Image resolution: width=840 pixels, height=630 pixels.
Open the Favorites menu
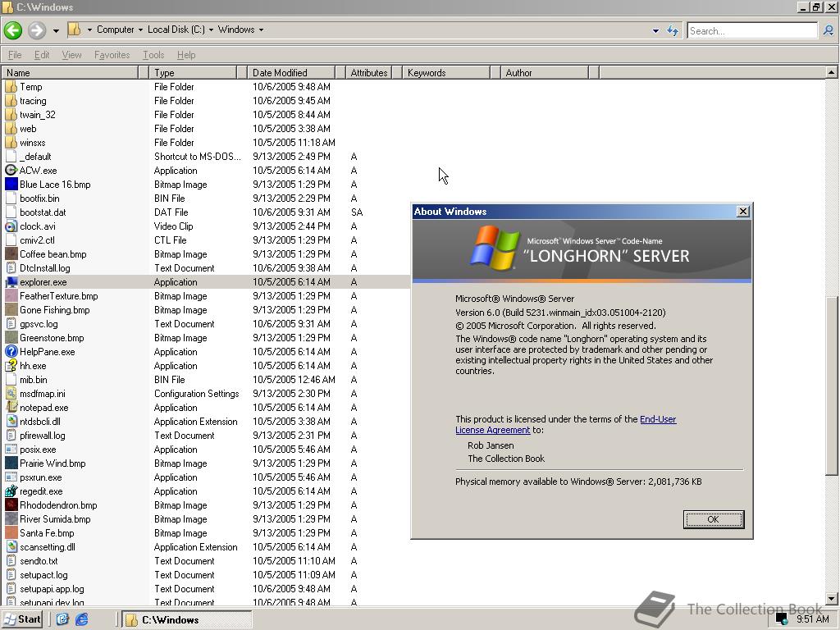click(112, 55)
